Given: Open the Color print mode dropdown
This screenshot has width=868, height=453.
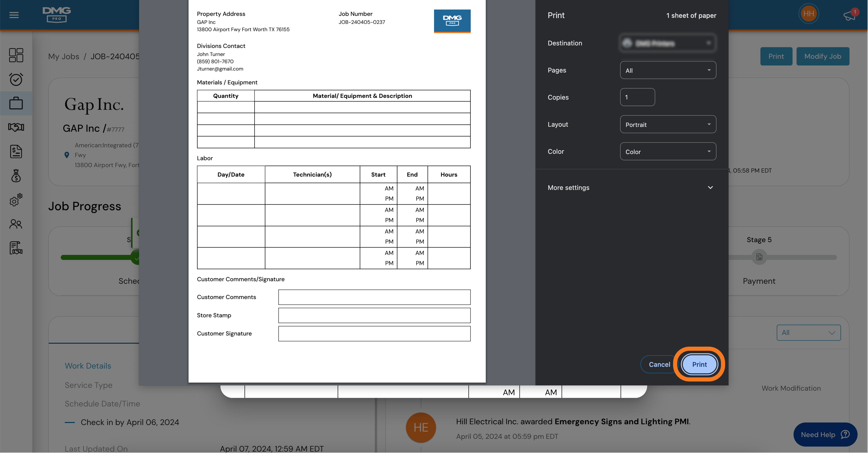Looking at the screenshot, I should 668,151.
